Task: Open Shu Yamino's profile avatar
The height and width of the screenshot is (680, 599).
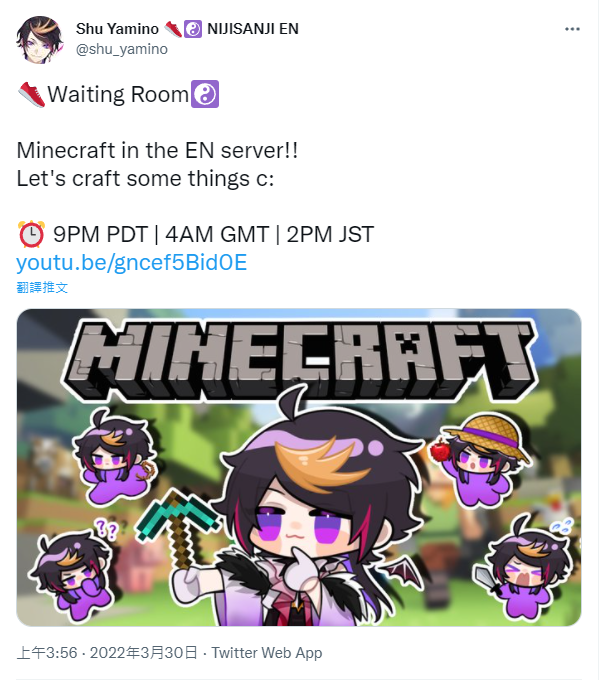Action: pos(40,40)
